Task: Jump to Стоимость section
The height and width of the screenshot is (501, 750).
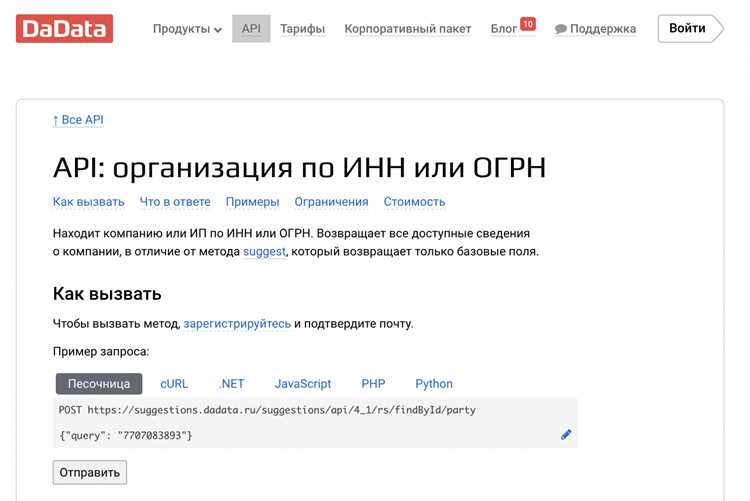Action: pos(414,202)
